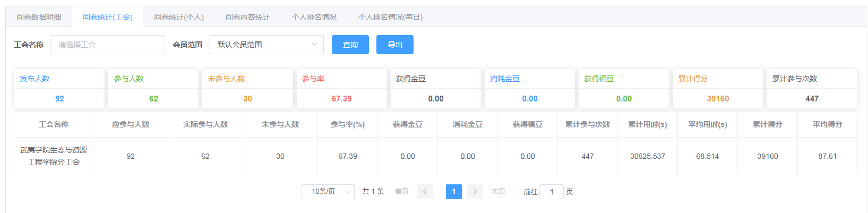868x213 pixels.
Task: Select the 个人排名情况 tab
Action: coord(314,17)
